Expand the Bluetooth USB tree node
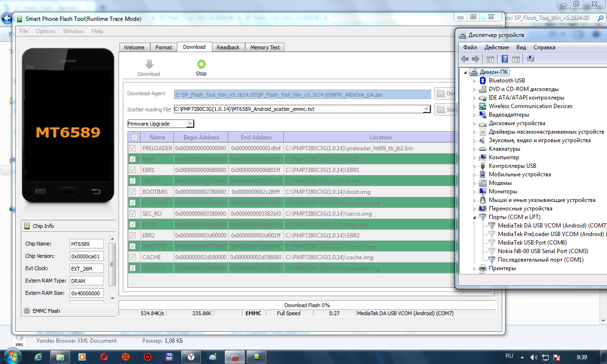This screenshot has width=607, height=364. 474,81
